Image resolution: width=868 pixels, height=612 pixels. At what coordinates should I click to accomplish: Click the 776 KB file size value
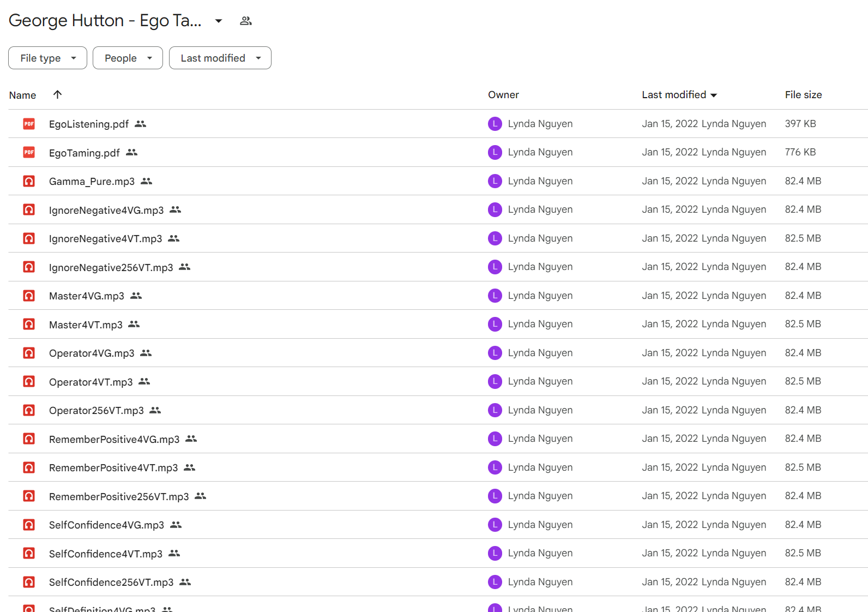[800, 152]
